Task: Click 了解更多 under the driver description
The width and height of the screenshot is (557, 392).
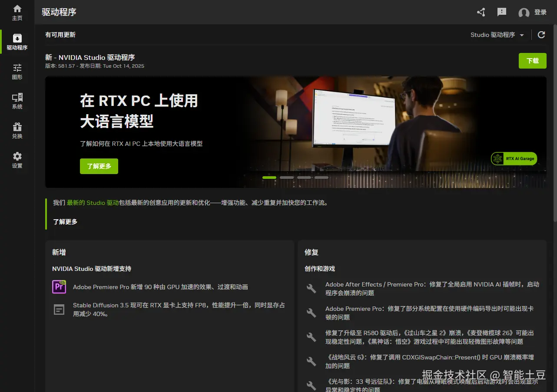Action: coord(65,222)
